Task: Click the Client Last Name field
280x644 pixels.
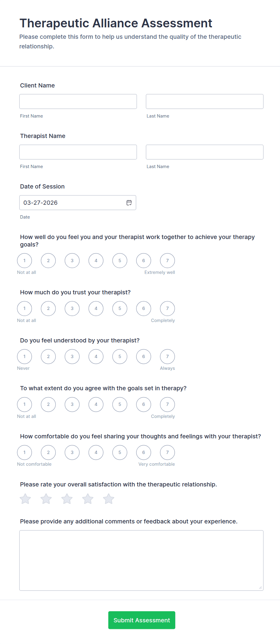Action: 204,102
